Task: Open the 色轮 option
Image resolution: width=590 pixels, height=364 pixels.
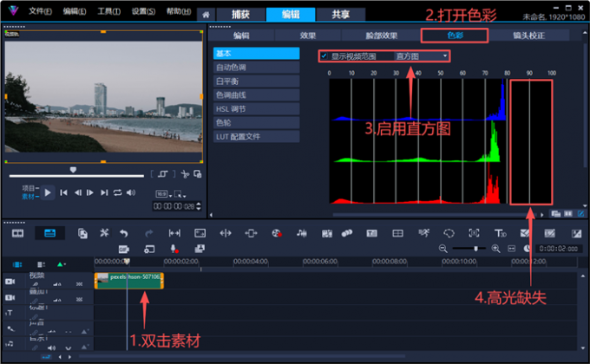Action: pos(256,122)
